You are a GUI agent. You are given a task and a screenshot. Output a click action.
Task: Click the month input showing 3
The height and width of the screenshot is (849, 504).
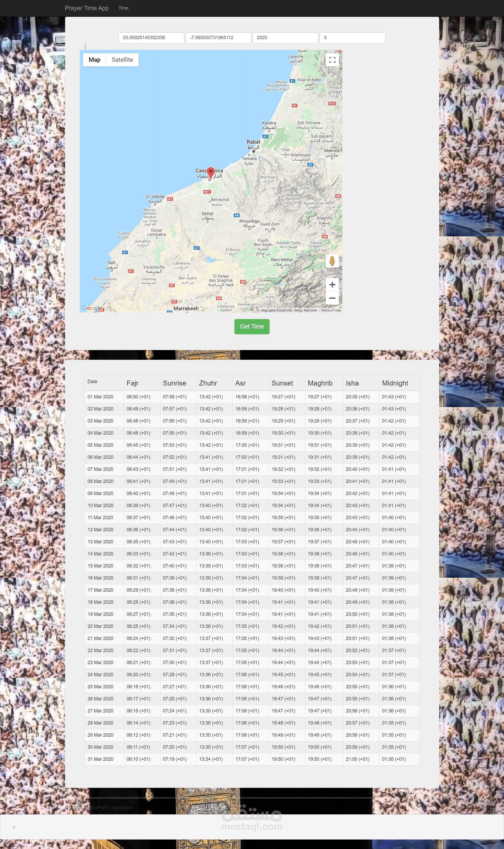pos(352,37)
